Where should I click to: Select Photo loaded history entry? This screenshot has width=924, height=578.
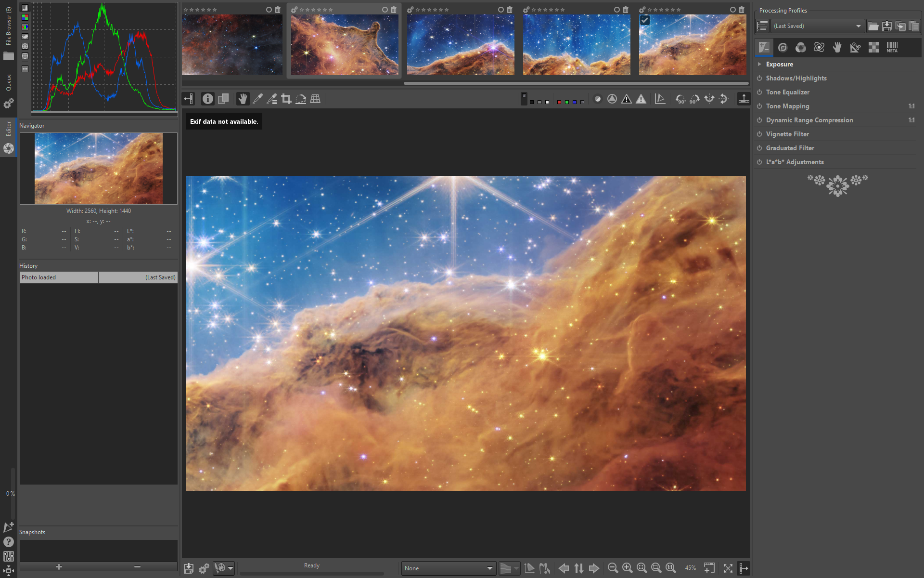[x=59, y=277]
